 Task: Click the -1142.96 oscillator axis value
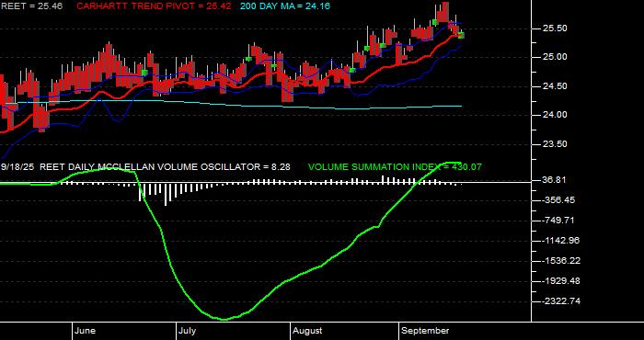coord(560,241)
